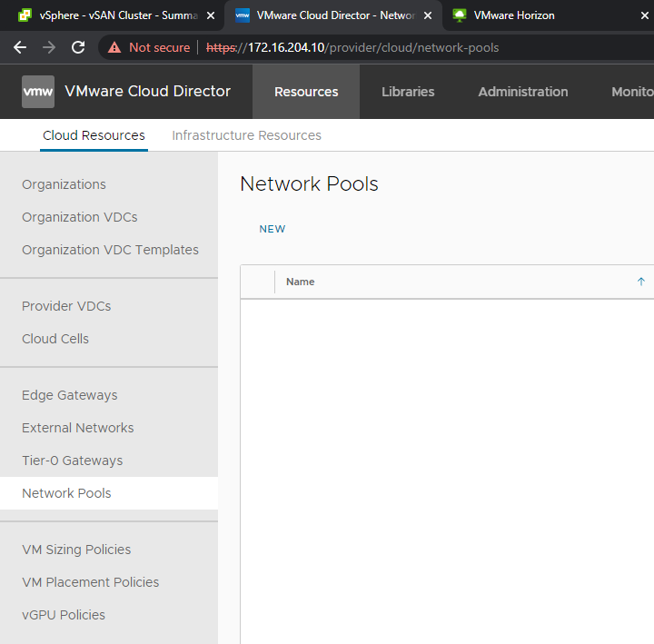Open Organization VDC Templates
Image resolution: width=654 pixels, height=644 pixels.
click(x=110, y=250)
